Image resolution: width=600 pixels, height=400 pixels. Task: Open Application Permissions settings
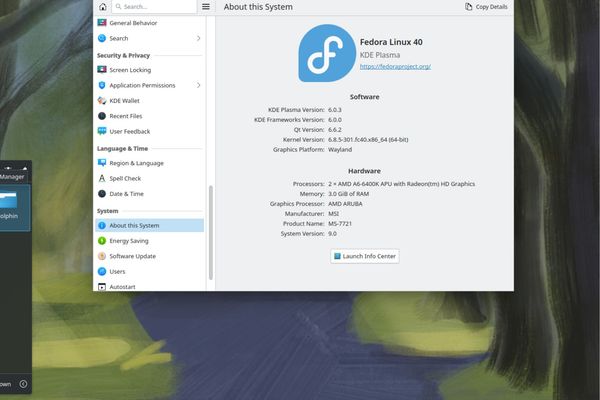(x=149, y=85)
